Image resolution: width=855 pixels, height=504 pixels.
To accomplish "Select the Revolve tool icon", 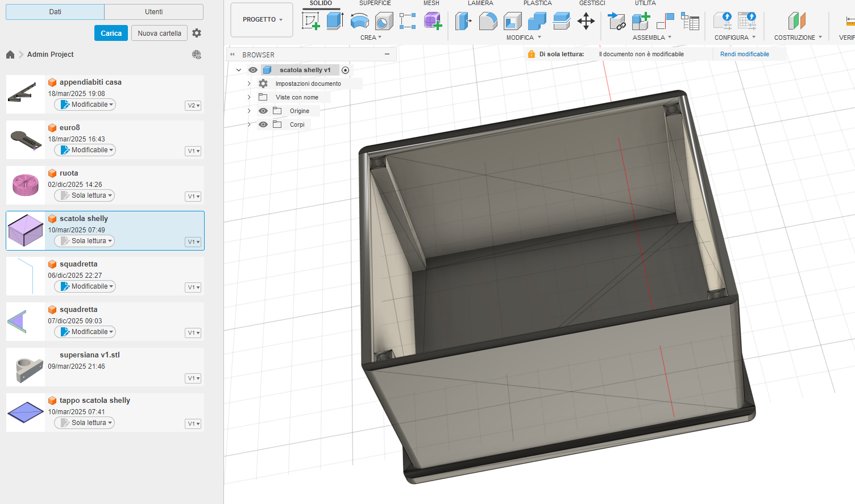I will pyautogui.click(x=359, y=22).
